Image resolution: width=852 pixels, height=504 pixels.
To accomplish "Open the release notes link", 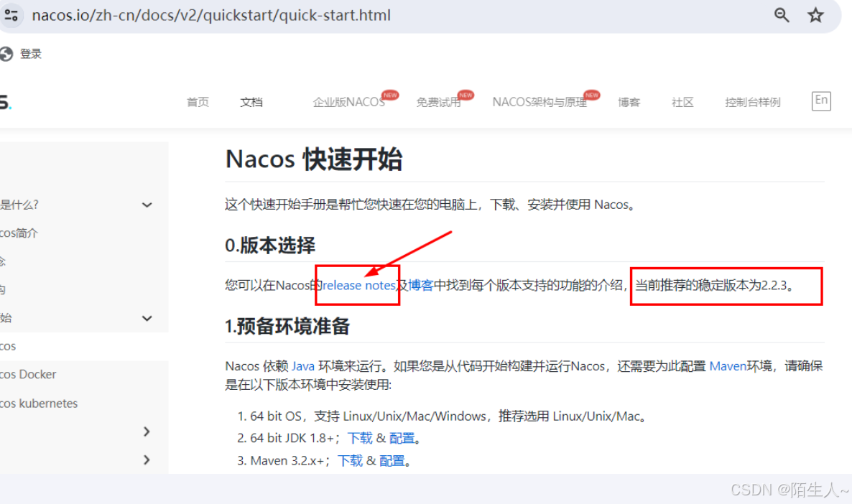I will tap(358, 285).
